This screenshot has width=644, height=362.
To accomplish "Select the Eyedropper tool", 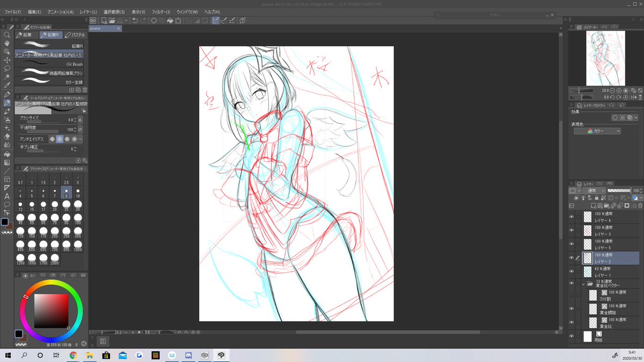I will [x=7, y=85].
